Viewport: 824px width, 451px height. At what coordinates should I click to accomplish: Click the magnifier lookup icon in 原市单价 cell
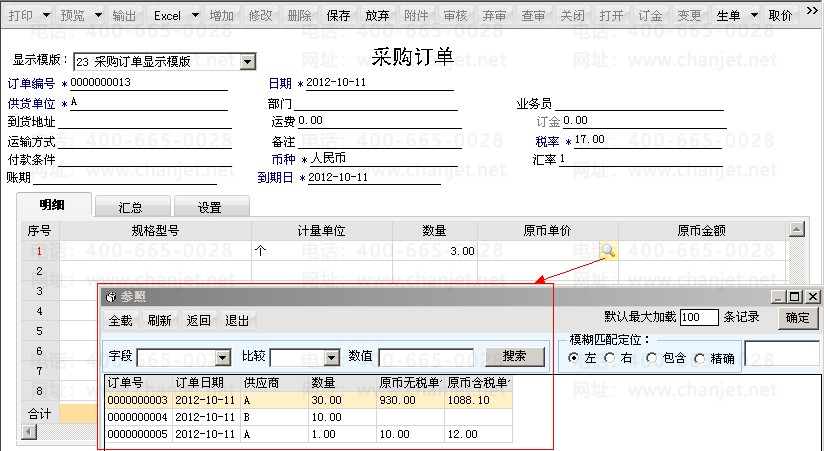[x=608, y=251]
